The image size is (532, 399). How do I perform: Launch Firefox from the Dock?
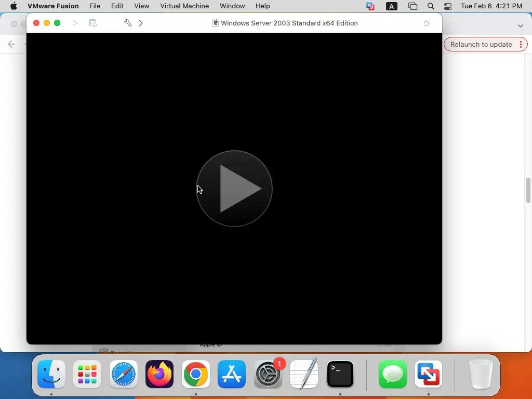click(x=159, y=374)
